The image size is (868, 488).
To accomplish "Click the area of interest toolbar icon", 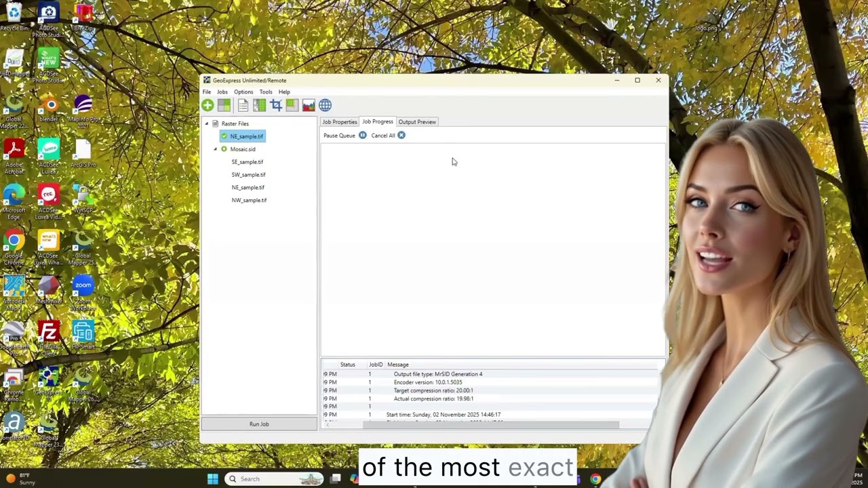I will click(292, 105).
